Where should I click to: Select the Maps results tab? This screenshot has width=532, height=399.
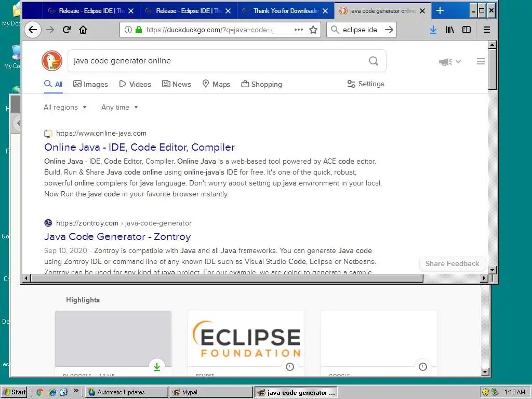(x=216, y=84)
